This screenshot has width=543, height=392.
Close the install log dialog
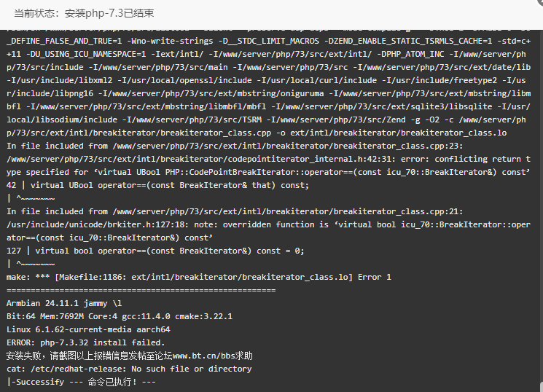[540, 2]
